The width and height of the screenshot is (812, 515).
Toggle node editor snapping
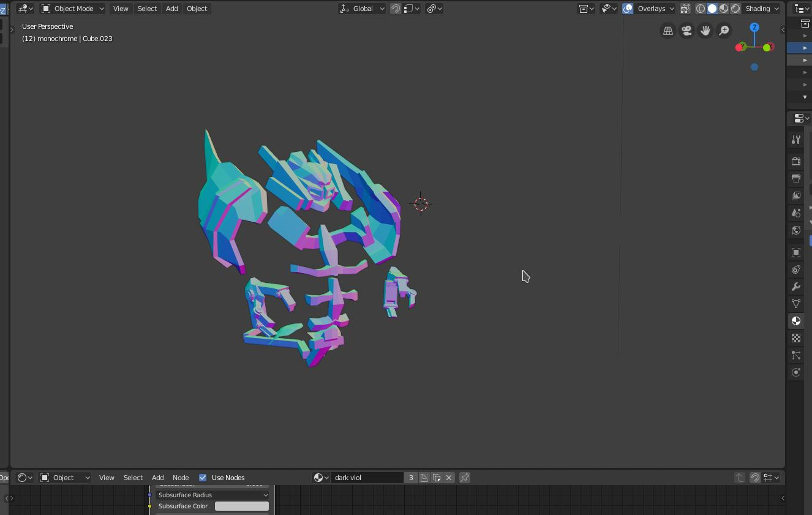[x=755, y=478]
